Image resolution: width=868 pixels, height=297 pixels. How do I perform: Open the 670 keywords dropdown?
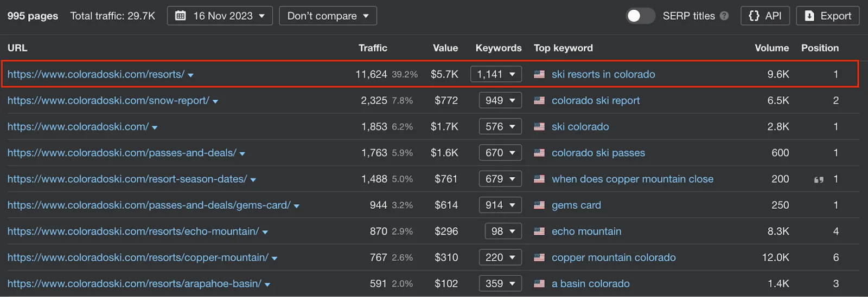500,153
